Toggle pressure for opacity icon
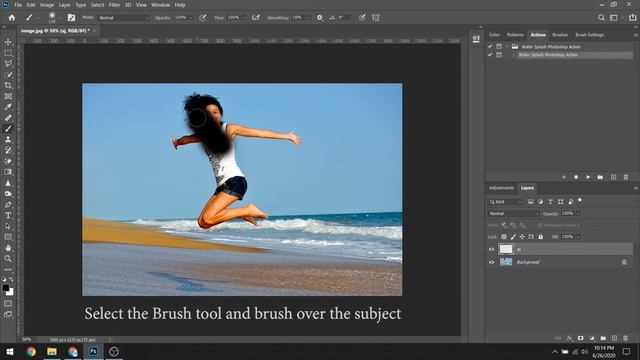Image resolution: width=640 pixels, height=360 pixels. tap(203, 18)
